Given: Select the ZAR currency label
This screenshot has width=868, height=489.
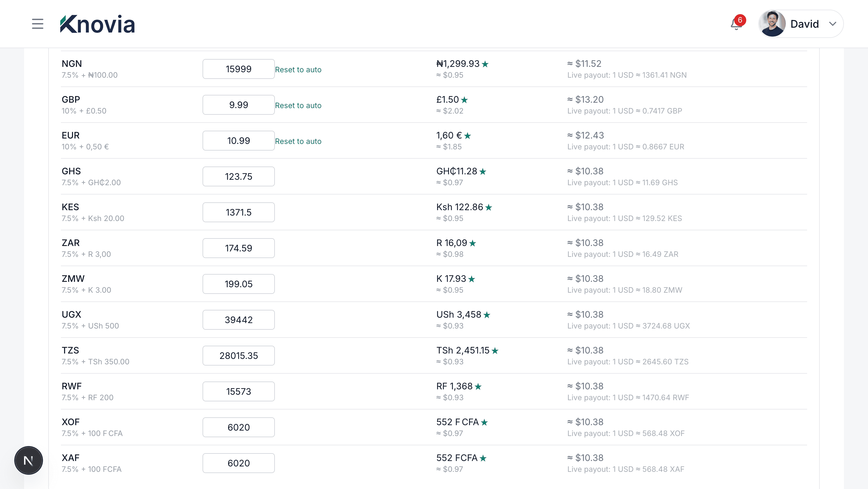Looking at the screenshot, I should click(71, 243).
